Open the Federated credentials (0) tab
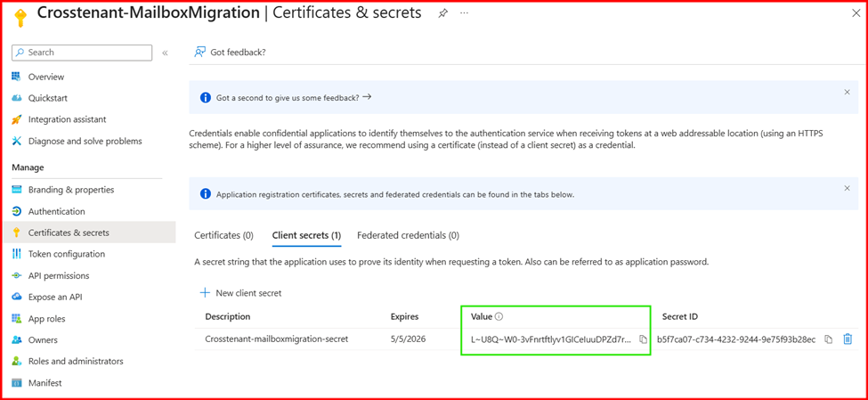 [408, 235]
